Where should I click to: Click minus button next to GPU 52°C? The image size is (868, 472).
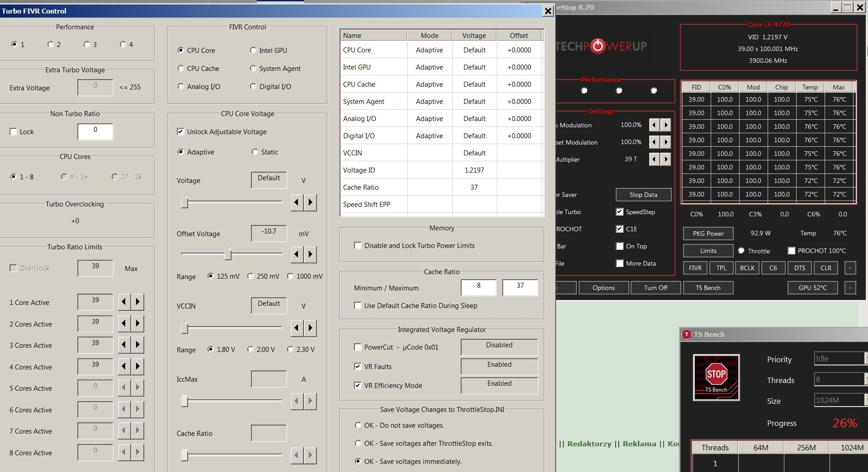pyautogui.click(x=850, y=288)
